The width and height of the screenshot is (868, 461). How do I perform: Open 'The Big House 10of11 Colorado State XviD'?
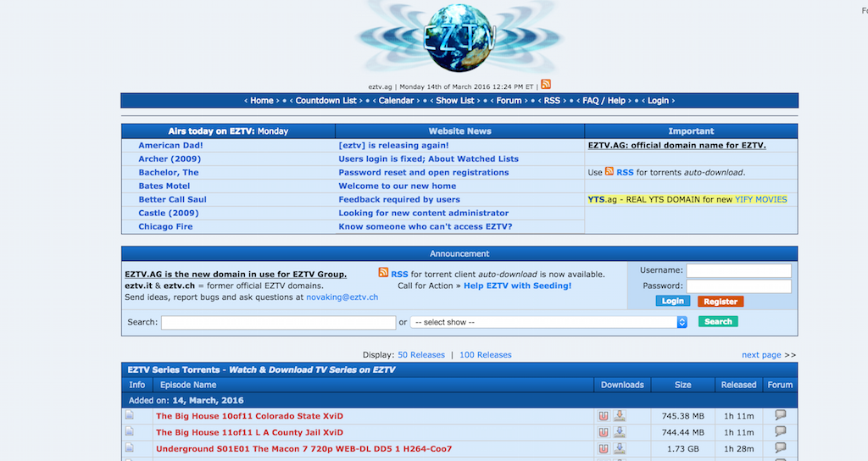coord(250,415)
